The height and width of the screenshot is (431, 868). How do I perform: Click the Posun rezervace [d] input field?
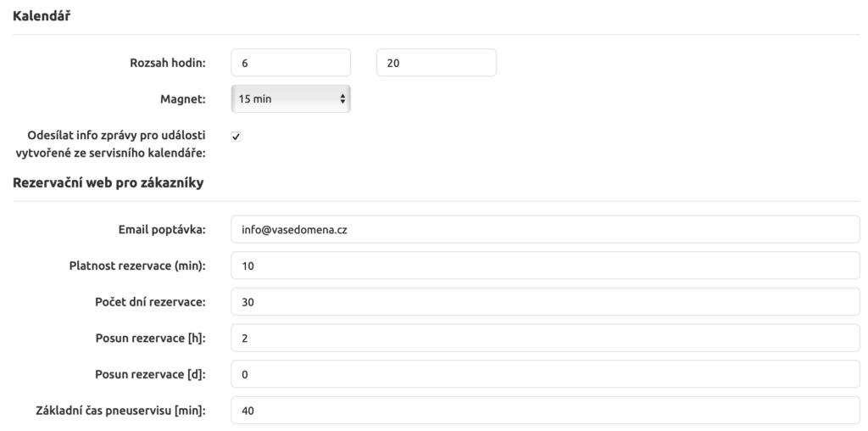(x=545, y=374)
